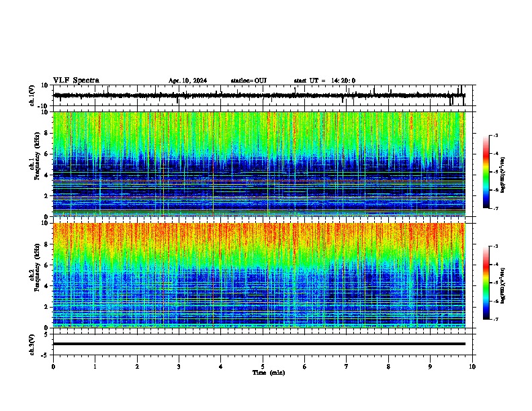Click the date 'Apr. 10, 2024'
The image size is (532, 411).
tap(187, 81)
